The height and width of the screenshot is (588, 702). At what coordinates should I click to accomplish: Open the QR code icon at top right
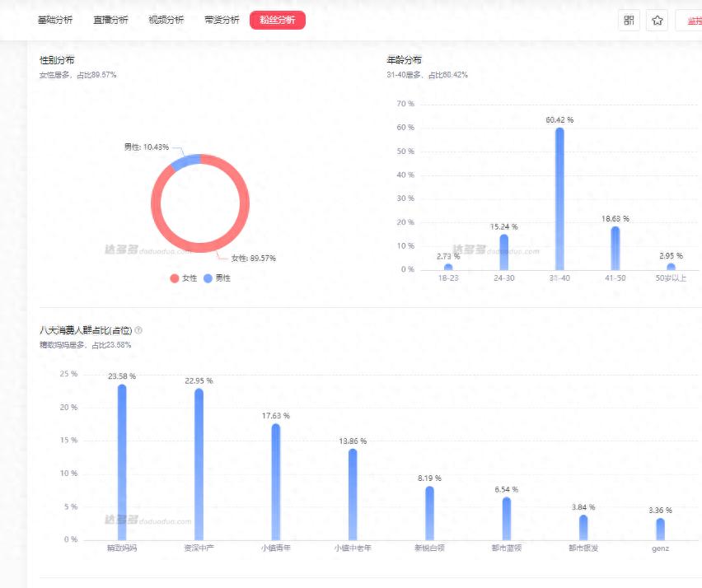[629, 20]
